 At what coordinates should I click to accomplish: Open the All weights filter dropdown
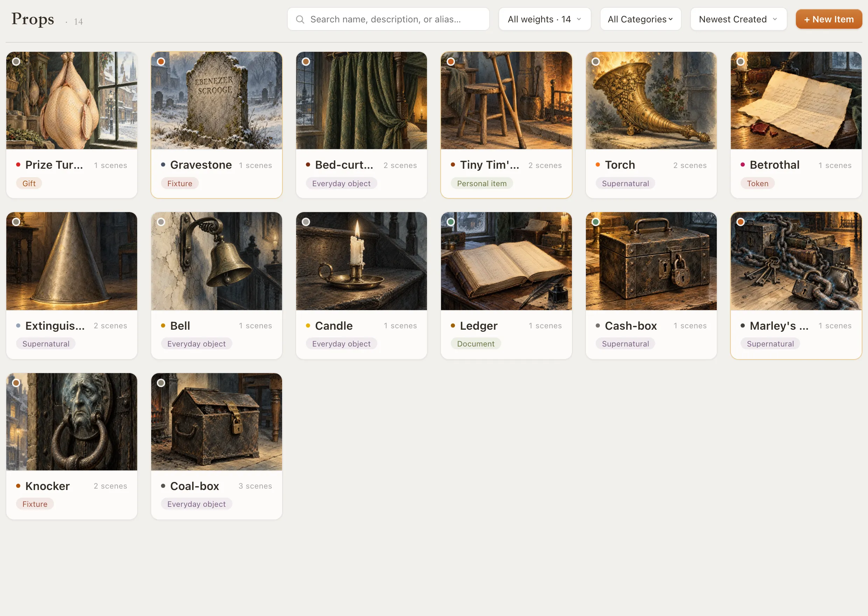click(x=545, y=19)
